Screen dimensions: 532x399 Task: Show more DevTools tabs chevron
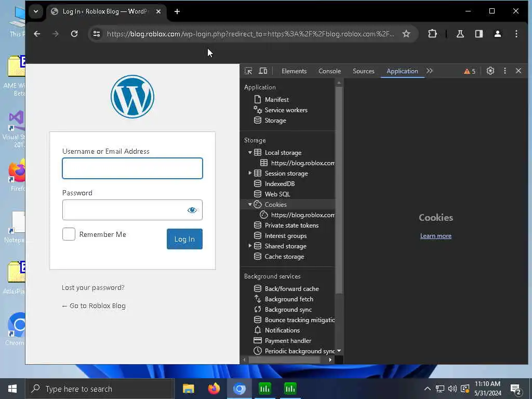pos(430,71)
